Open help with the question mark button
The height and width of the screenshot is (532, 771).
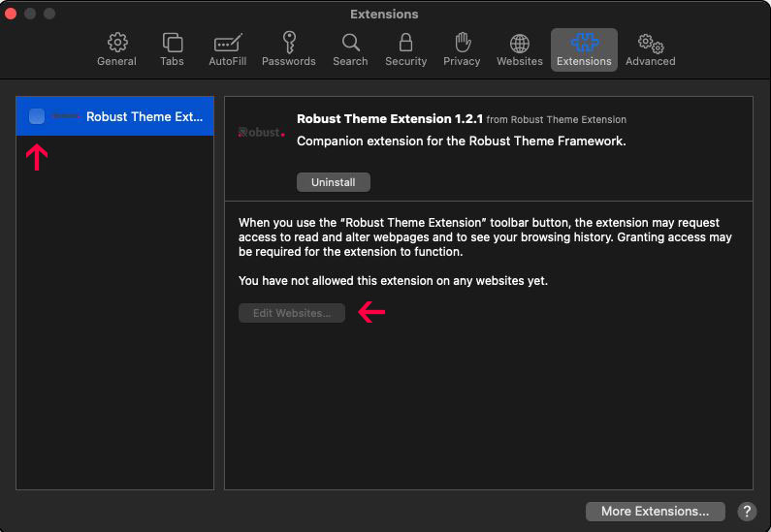(x=747, y=511)
